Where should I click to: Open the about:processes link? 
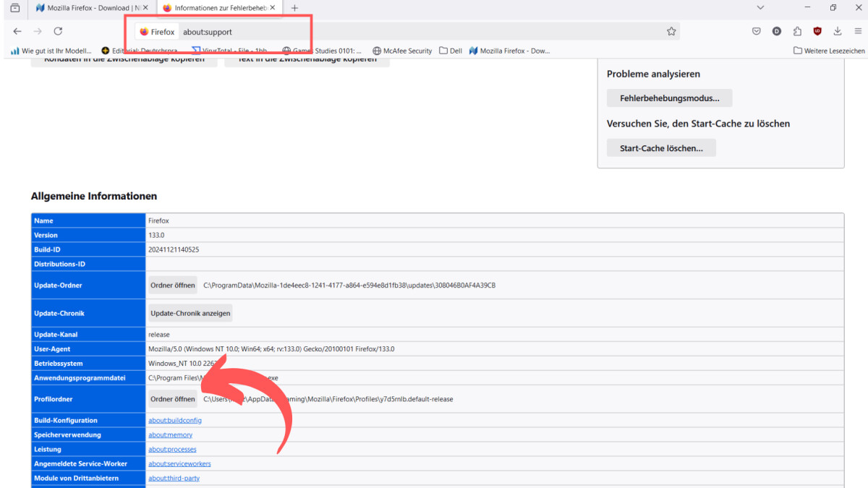tap(172, 449)
